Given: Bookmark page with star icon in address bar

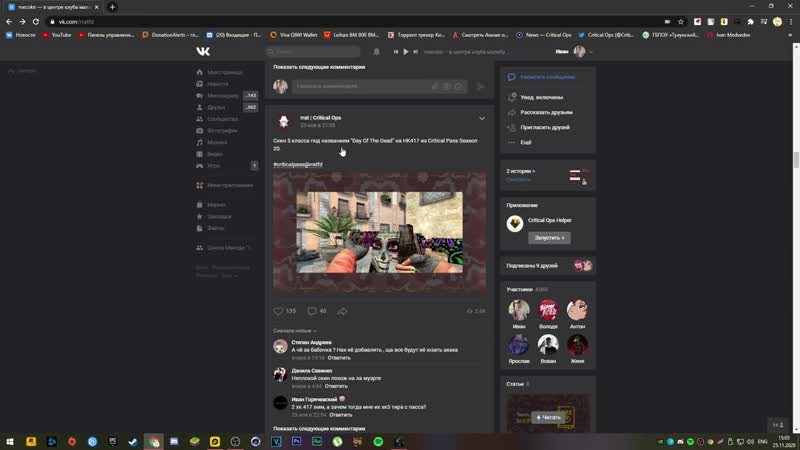Looking at the screenshot, I should [681, 21].
